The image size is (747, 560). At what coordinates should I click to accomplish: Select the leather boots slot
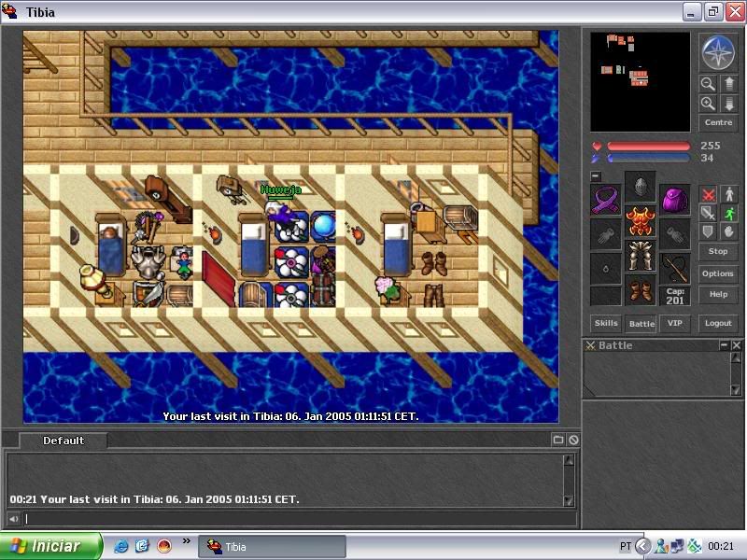click(x=640, y=290)
